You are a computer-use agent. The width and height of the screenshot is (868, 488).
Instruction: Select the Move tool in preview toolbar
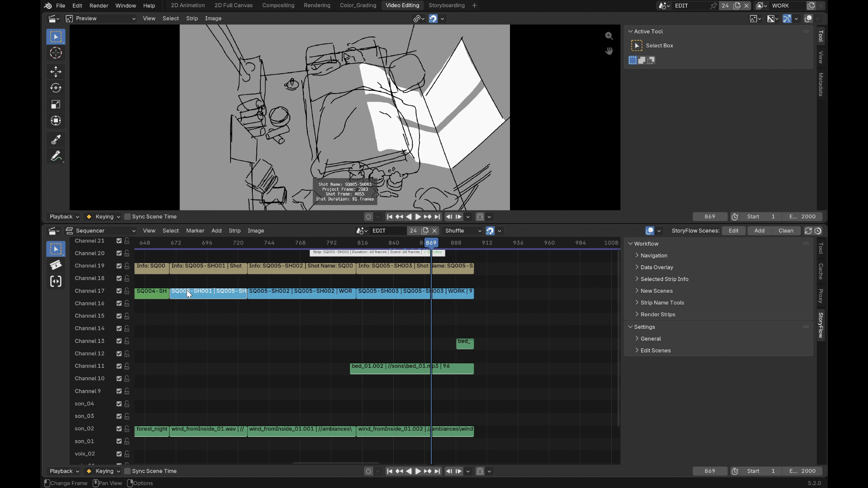(56, 71)
